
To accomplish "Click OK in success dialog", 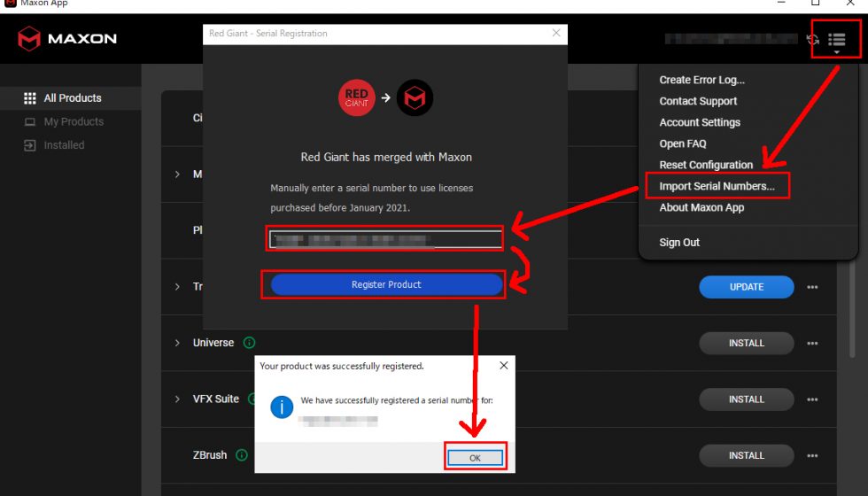I will 475,458.
